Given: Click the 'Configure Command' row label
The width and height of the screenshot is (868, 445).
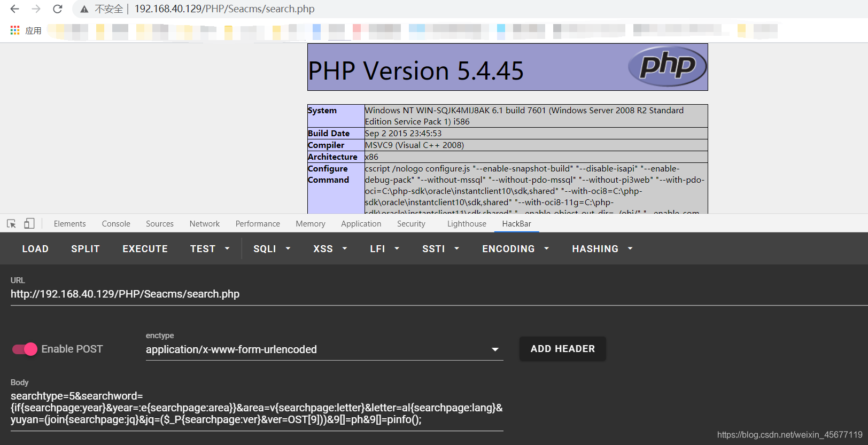Looking at the screenshot, I should pos(328,174).
